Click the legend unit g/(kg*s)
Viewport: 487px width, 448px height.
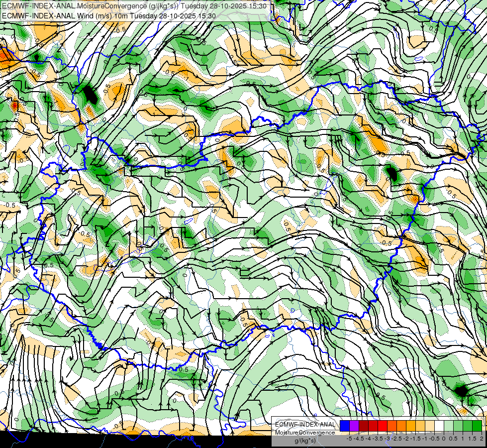pyautogui.click(x=305, y=441)
